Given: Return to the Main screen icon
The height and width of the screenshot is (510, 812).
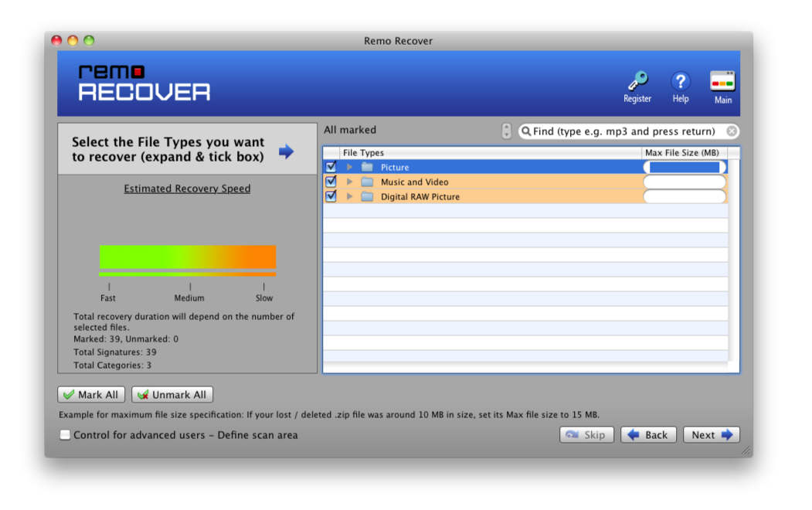Looking at the screenshot, I should coord(722,81).
